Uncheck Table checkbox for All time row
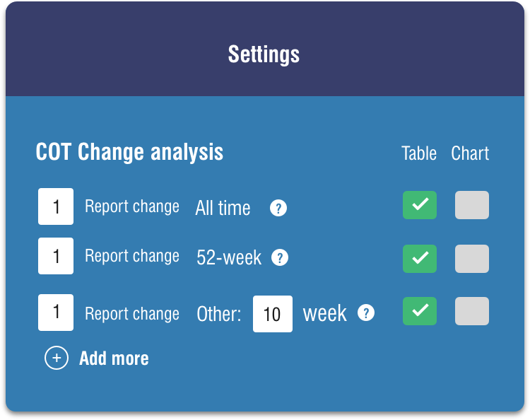The width and height of the screenshot is (530, 420). tap(420, 205)
